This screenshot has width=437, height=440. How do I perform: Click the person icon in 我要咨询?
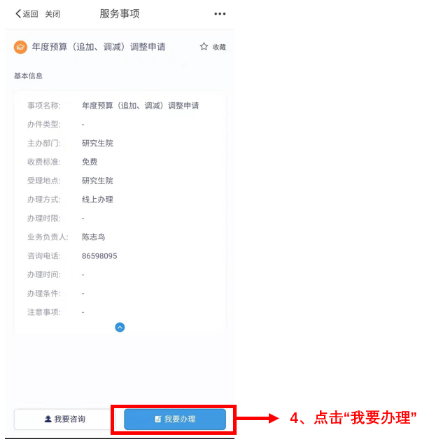tap(48, 419)
